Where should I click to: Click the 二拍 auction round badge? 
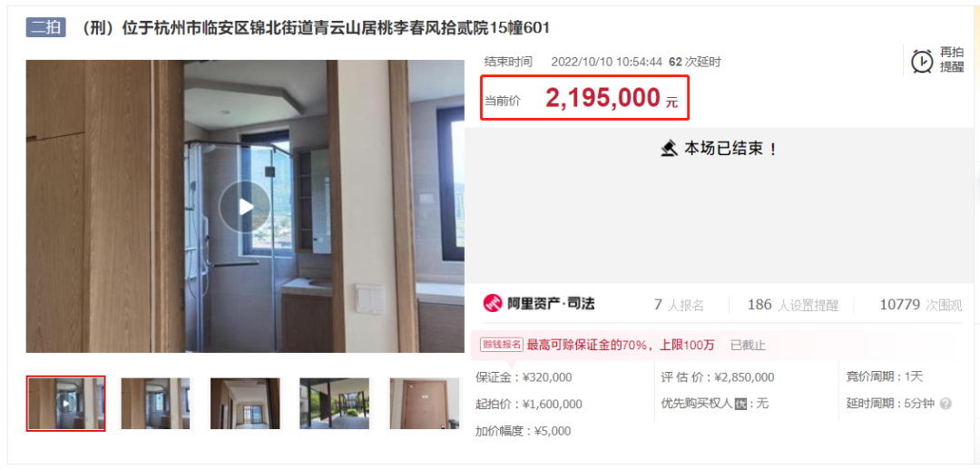[x=45, y=27]
